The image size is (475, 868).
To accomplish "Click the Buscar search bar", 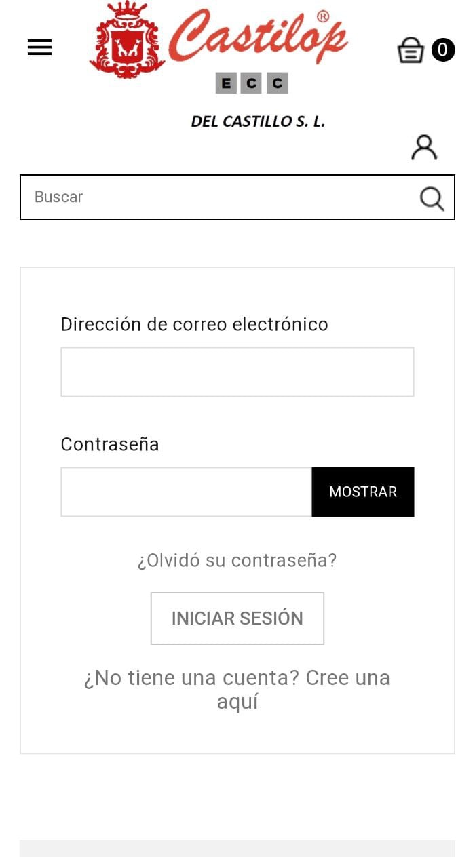I will (204, 198).
